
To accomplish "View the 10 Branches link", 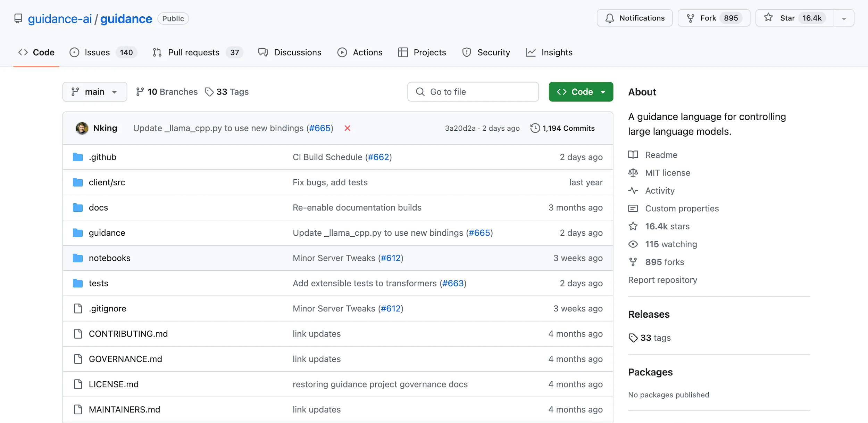I will point(167,92).
